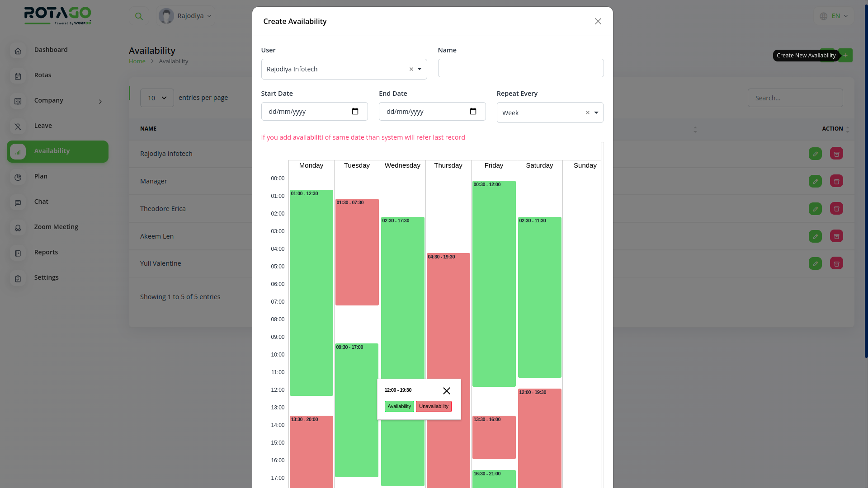Delete the Manager availability row
The width and height of the screenshot is (868, 488).
(836, 181)
